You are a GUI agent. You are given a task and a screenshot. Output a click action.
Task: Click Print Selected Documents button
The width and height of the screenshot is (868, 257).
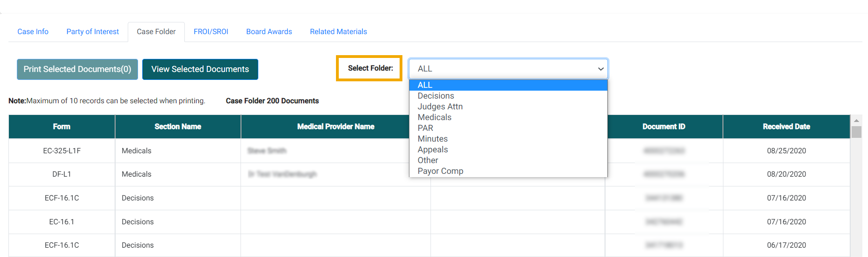tap(77, 69)
